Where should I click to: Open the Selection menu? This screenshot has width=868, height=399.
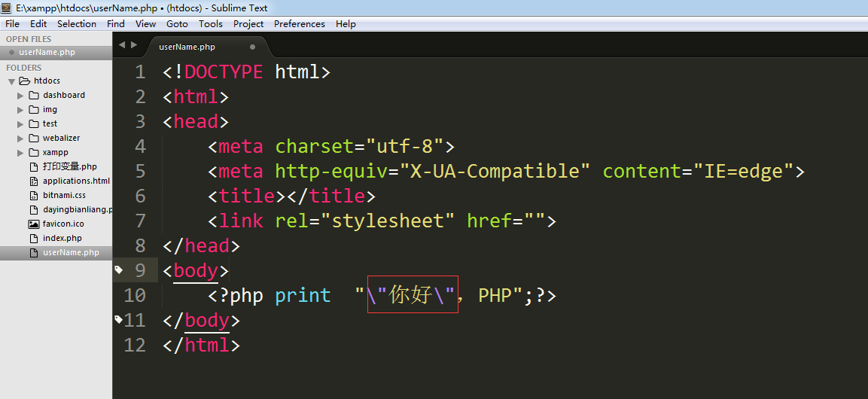[x=76, y=23]
